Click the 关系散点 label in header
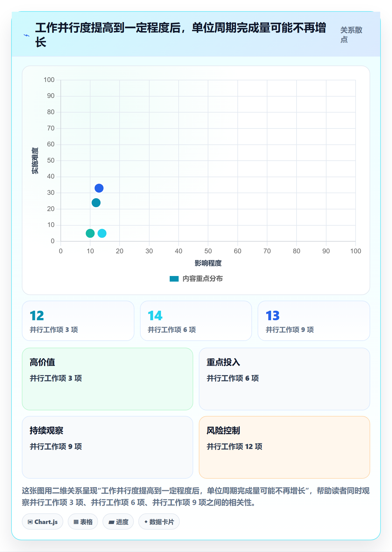Screen dimensions: 392x552 tap(351, 35)
